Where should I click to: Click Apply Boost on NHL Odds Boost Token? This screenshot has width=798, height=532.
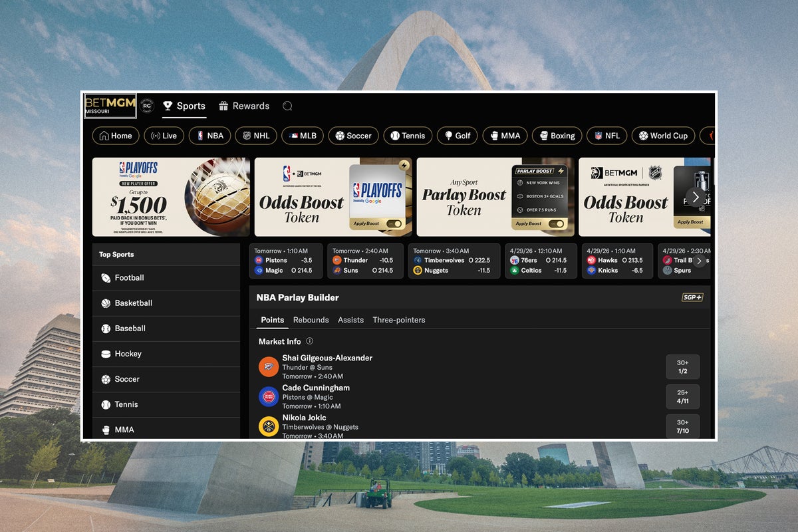[x=690, y=222]
